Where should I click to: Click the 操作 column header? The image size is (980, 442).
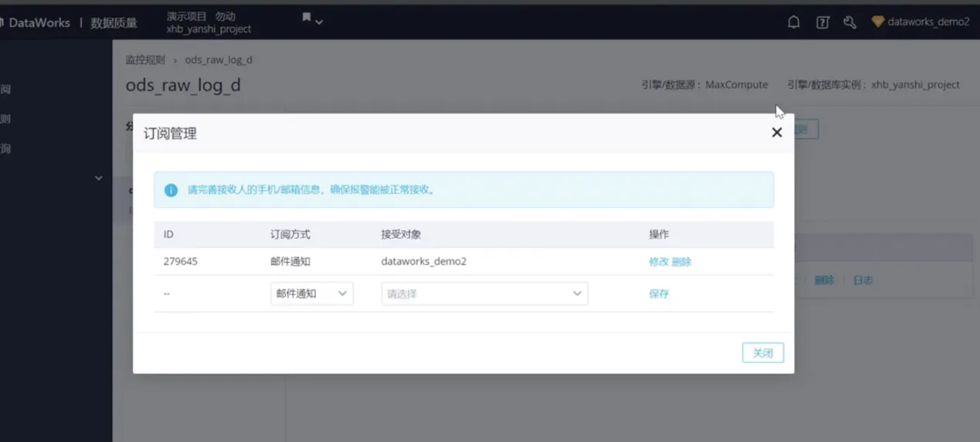659,234
